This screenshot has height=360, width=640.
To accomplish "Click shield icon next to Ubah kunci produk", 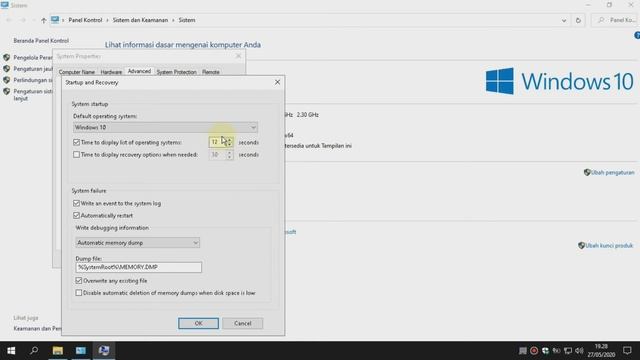I will point(582,245).
